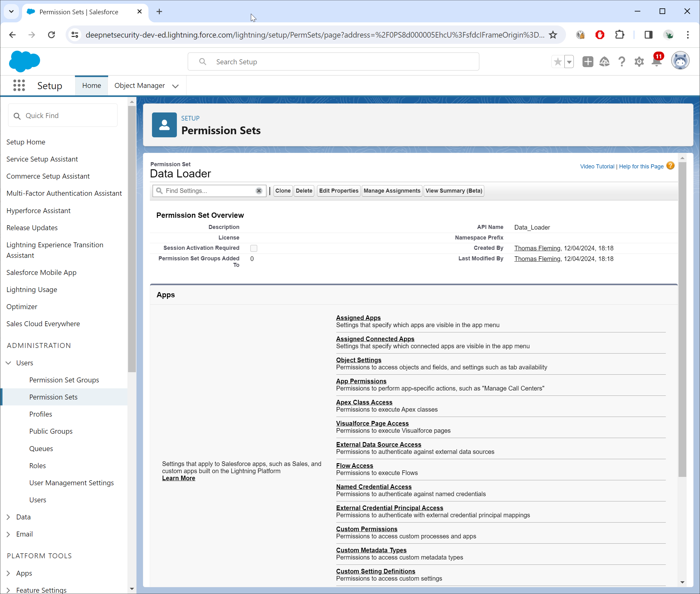Clear the Find Settings search field
Viewport: 700px width, 594px height.
point(259,191)
